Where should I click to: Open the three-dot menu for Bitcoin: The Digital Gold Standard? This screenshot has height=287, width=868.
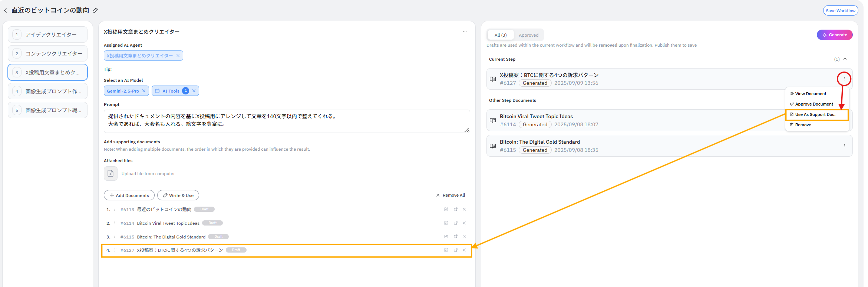[x=845, y=146]
